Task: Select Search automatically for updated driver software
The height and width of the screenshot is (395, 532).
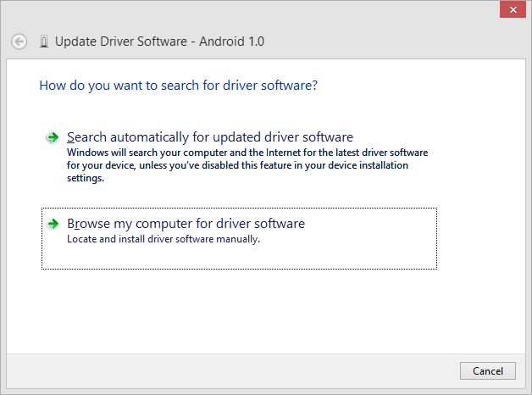Action: click(209, 137)
